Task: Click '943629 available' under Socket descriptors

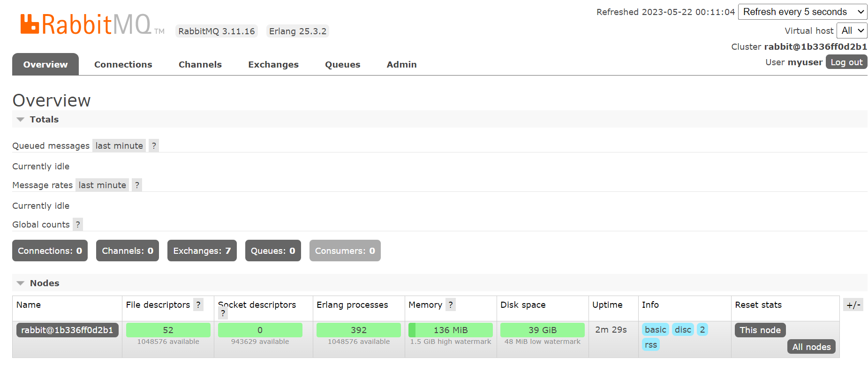Action: (x=260, y=342)
